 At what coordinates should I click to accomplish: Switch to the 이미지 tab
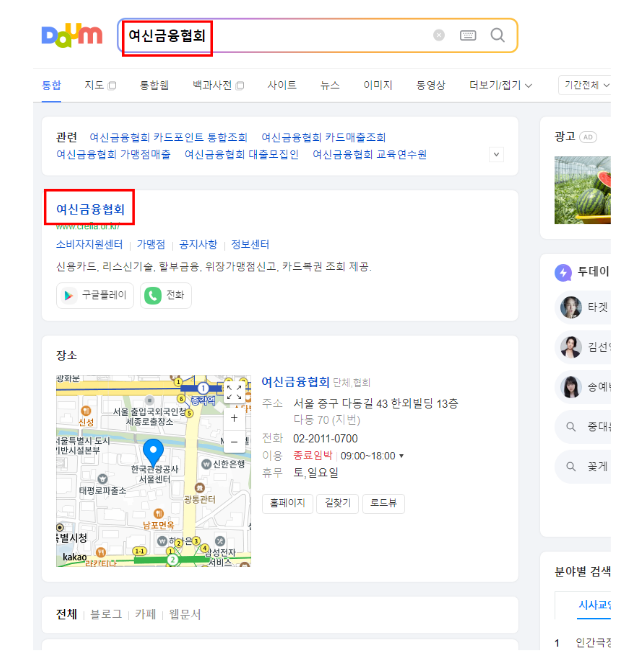[378, 85]
